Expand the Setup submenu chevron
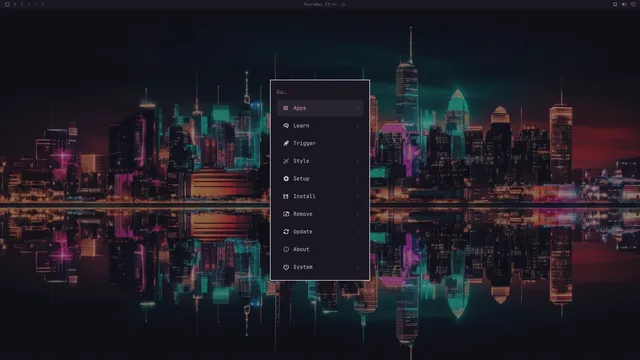 (x=358, y=179)
